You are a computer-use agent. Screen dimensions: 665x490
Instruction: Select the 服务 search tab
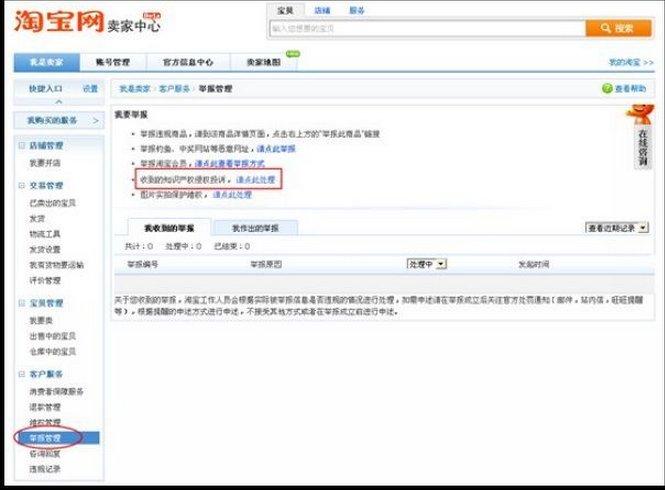coord(357,11)
